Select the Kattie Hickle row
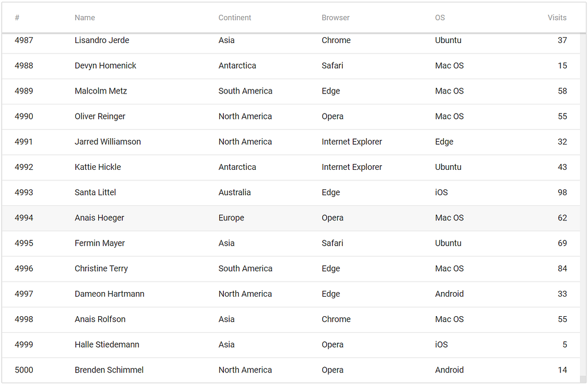Image resolution: width=588 pixels, height=385 pixels. coord(291,167)
